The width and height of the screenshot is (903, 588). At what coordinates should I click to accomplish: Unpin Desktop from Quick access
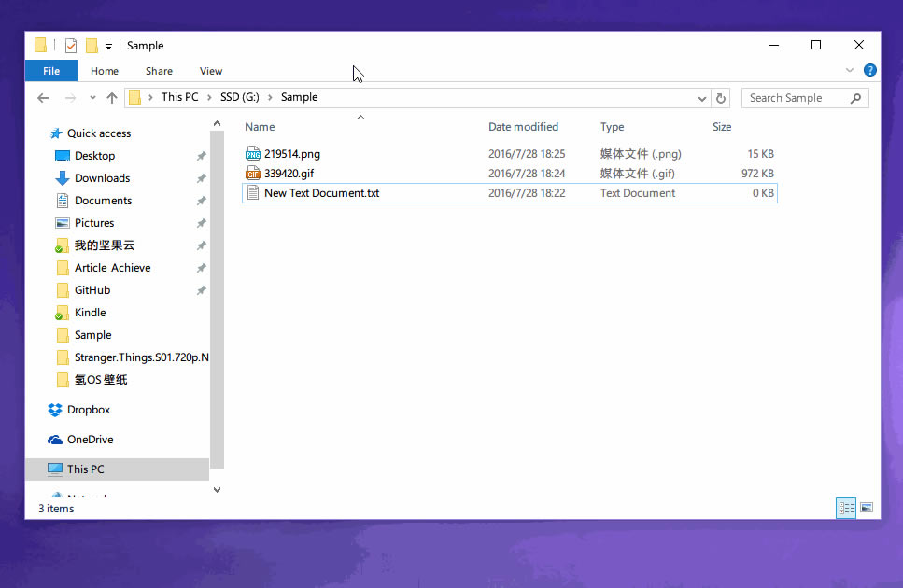(x=201, y=155)
